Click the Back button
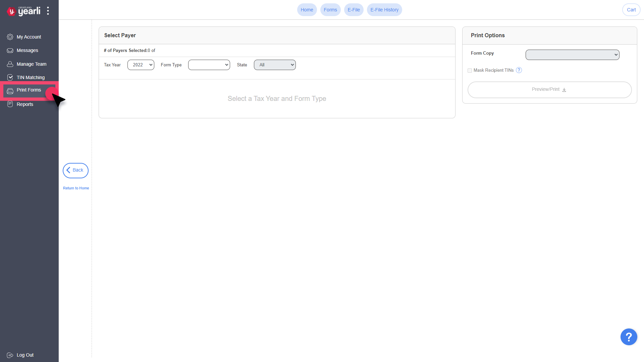The width and height of the screenshot is (644, 362). [x=75, y=170]
